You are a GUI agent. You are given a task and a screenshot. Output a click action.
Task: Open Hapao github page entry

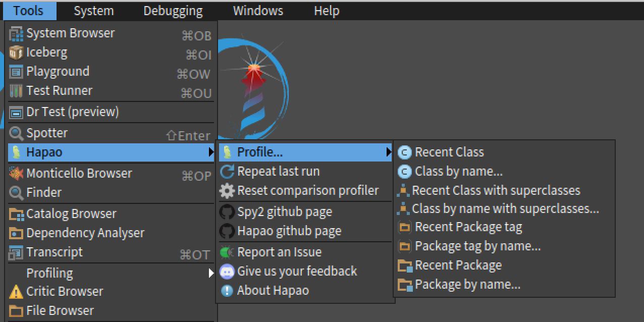click(305, 231)
